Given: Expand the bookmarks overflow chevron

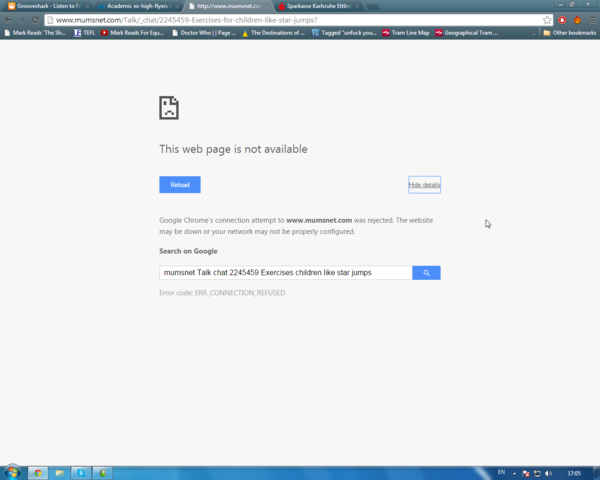Looking at the screenshot, I should point(533,33).
